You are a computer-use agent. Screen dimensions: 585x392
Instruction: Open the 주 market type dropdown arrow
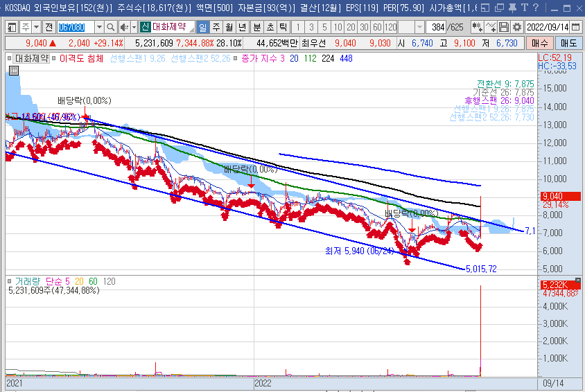[36, 27]
